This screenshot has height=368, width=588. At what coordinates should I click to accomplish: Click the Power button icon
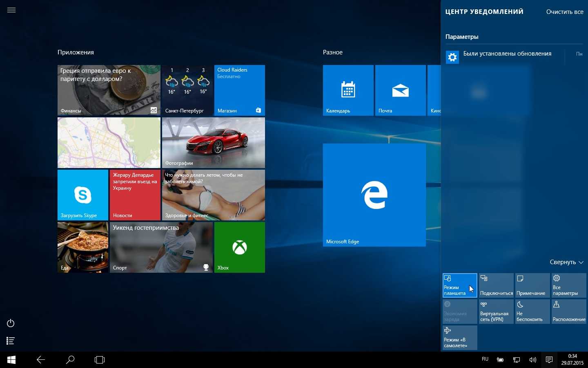click(11, 323)
